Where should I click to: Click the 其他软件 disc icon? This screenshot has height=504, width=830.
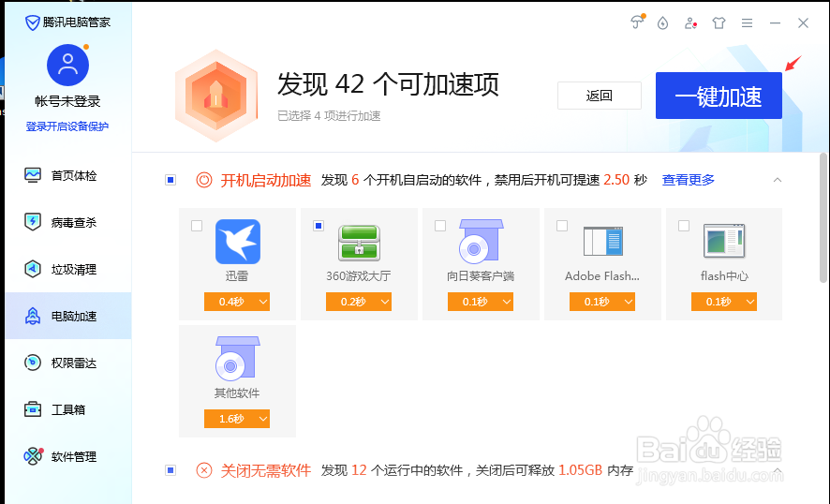coord(237,359)
